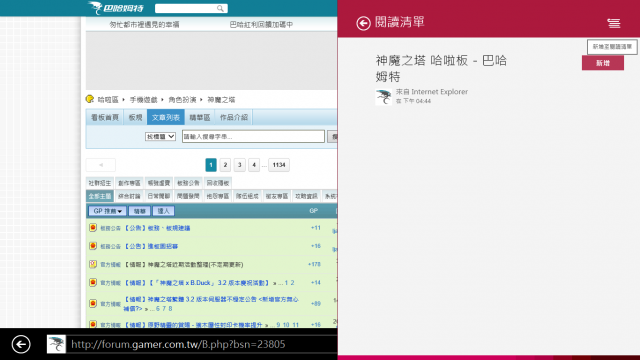Select the 隊伍組成 category tab
The width and height of the screenshot is (640, 360).
coord(247,196)
